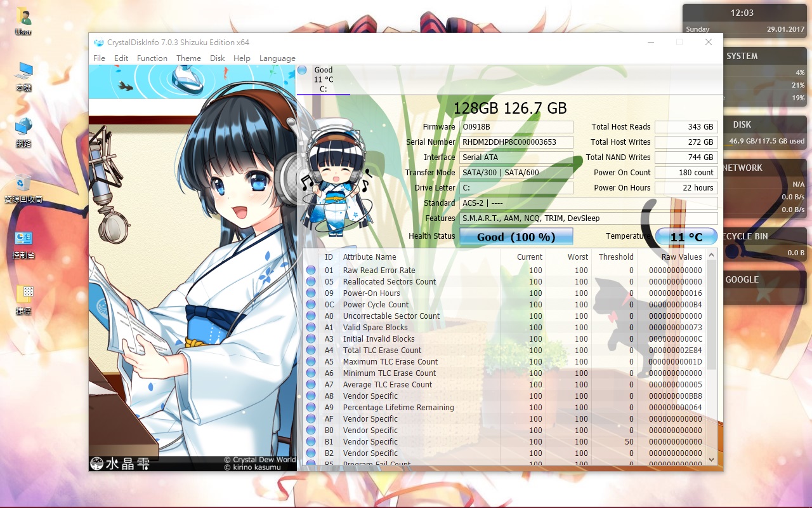Click the attribute list vertical scrollbar thumb
Image resolution: width=812 pixels, height=508 pixels.
click(x=711, y=315)
